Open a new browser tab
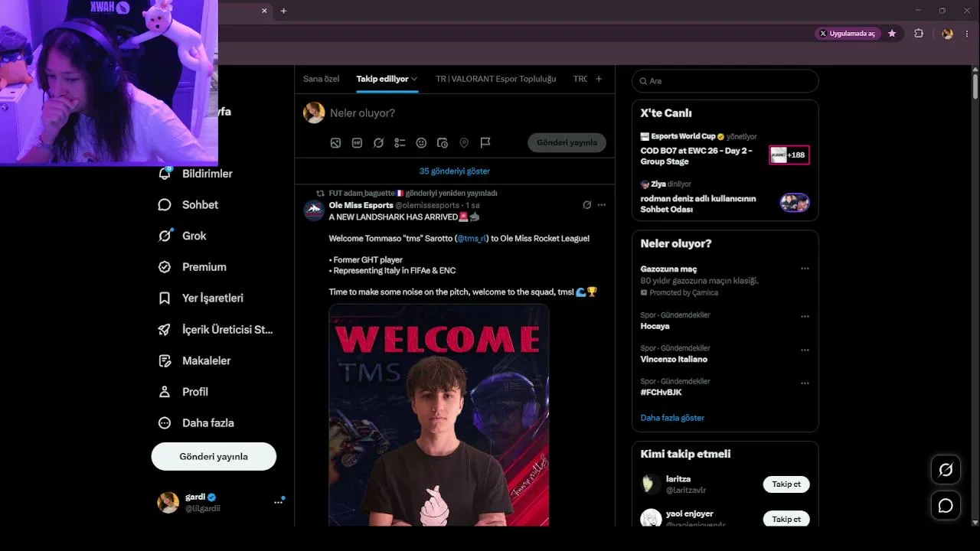The height and width of the screenshot is (551, 980). 283,11
